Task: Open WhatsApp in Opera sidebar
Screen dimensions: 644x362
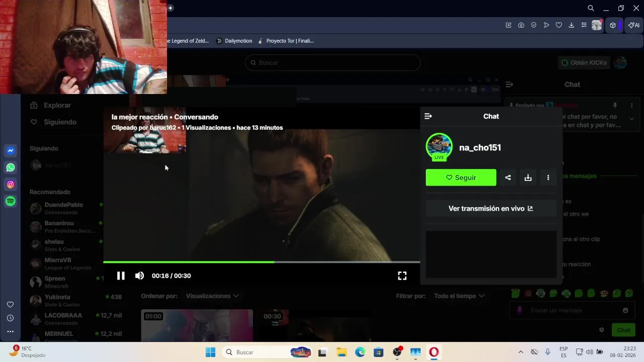Action: coord(11,167)
